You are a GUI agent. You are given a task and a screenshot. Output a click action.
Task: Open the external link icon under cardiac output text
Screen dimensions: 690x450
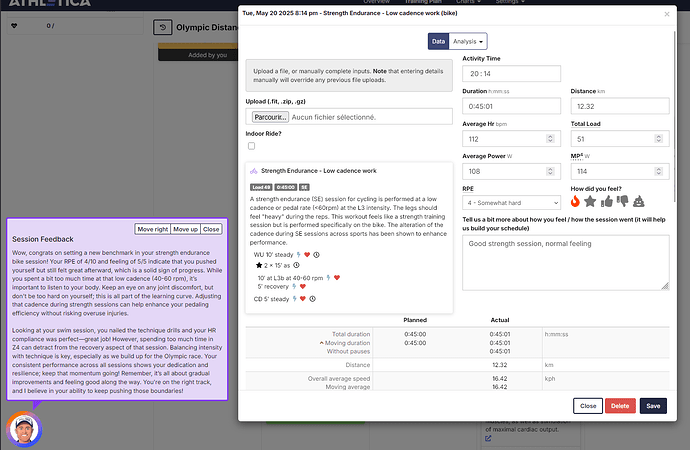(488, 439)
